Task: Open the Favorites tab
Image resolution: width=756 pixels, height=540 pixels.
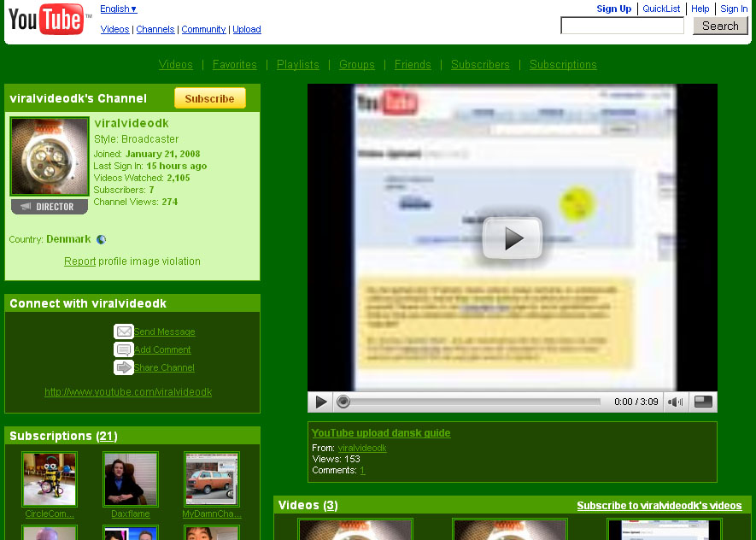Action: [x=234, y=65]
